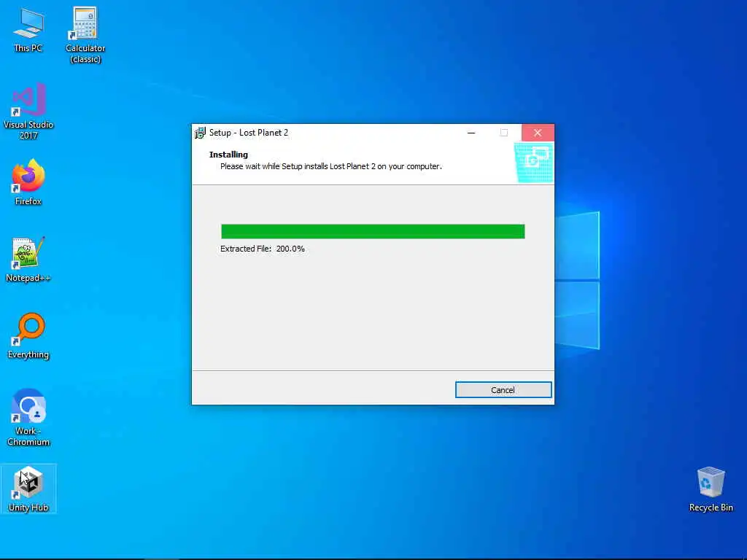
Task: Click the Firefox desktop icon
Action: (28, 182)
